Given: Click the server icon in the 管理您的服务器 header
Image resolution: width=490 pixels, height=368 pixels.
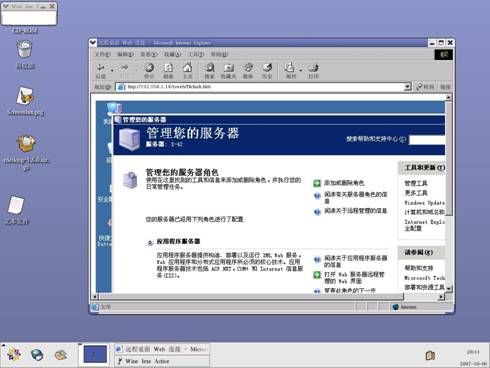Looking at the screenshot, I should tap(129, 139).
